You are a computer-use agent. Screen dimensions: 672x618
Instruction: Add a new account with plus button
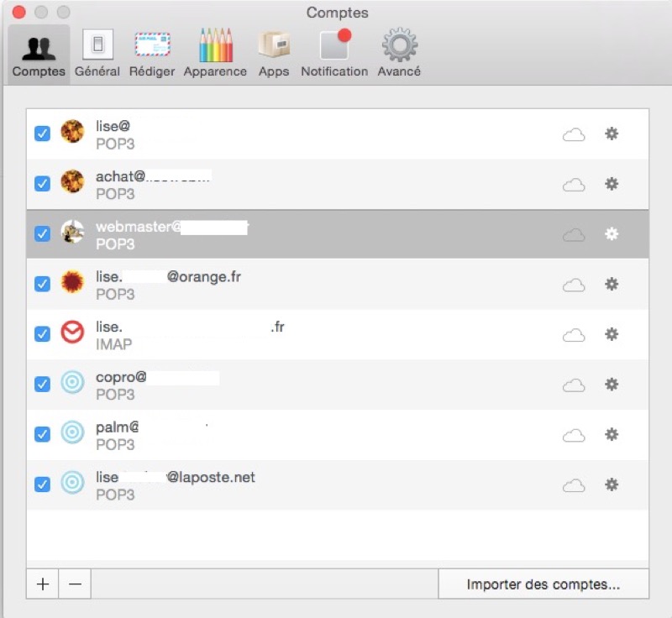pos(43,584)
